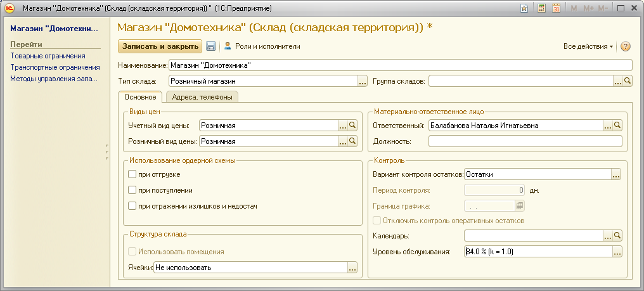Click Ответственный field with Балабанова Наталья Игнатьевна

(515, 126)
